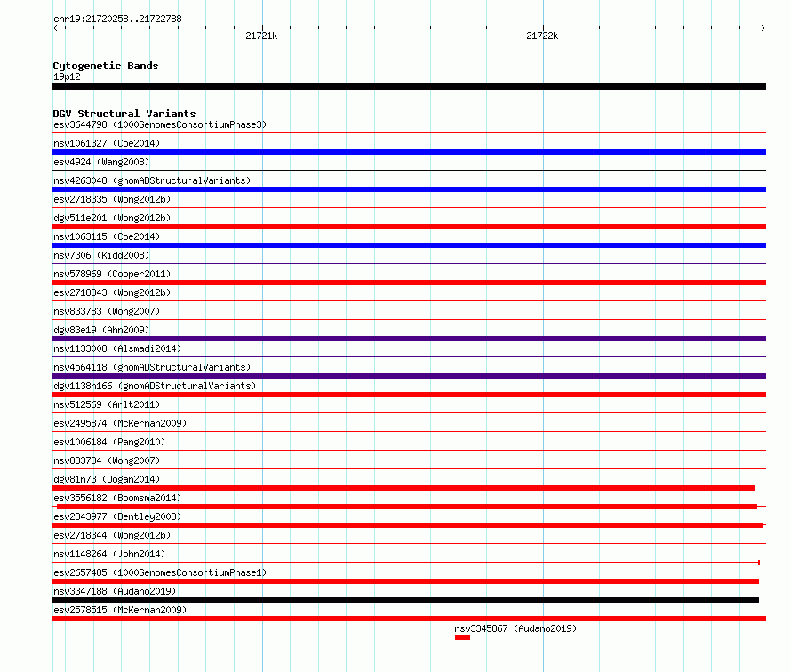Open the esv3644798 (1000GenomesConsortiumPhase3) variant
791x672 pixels.
point(409,133)
